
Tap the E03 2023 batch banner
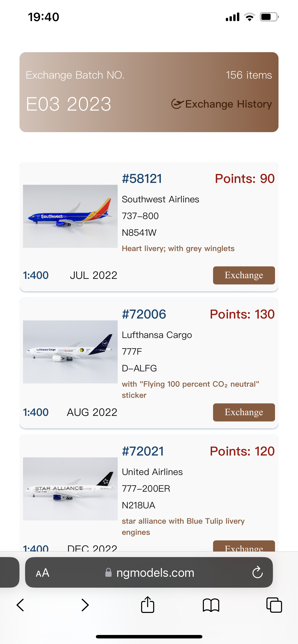point(68,104)
